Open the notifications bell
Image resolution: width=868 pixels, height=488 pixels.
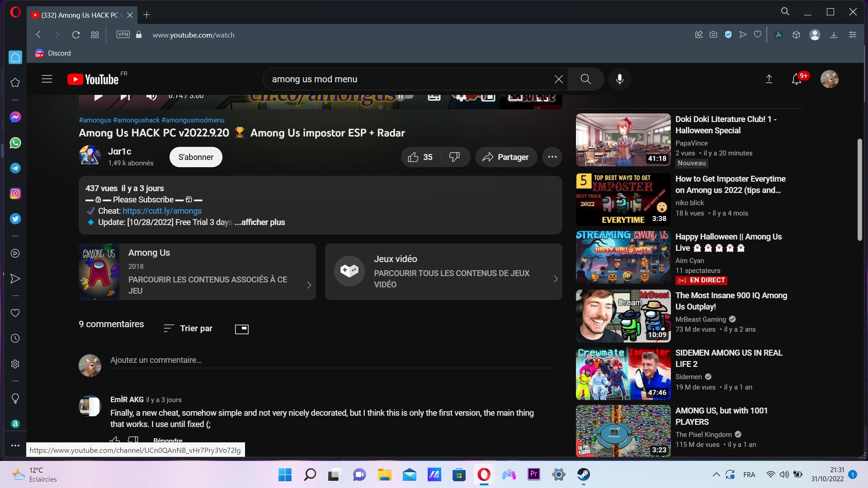797,80
